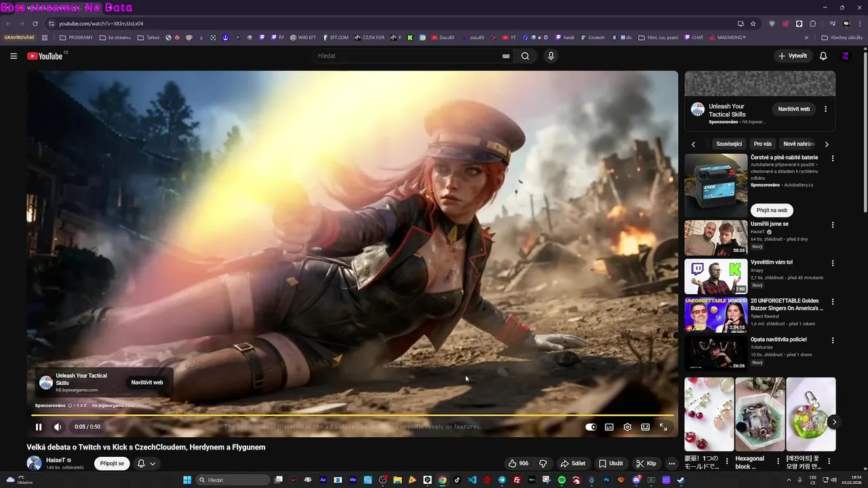Open Opata navštívila policie! video title

(778, 339)
